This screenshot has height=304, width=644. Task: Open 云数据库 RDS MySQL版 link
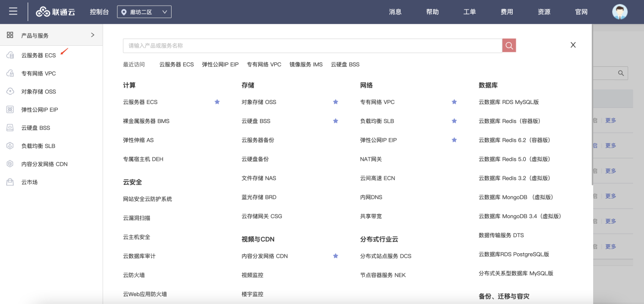coord(509,102)
